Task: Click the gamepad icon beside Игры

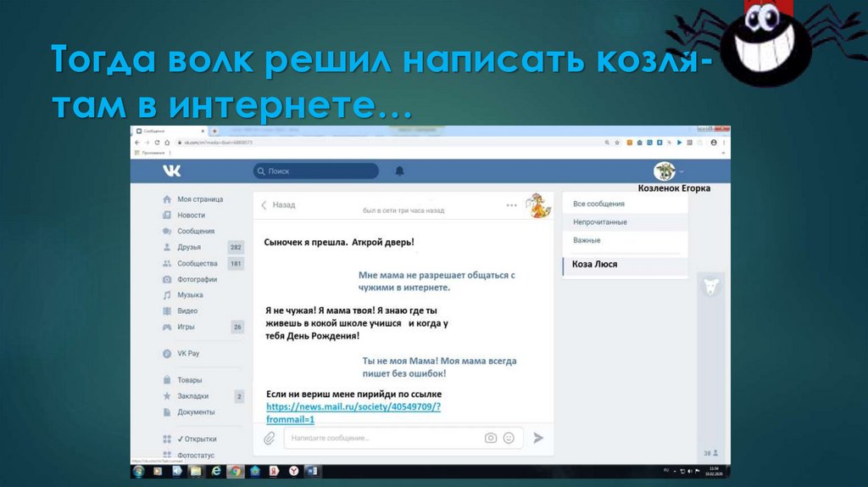Action: click(x=167, y=327)
